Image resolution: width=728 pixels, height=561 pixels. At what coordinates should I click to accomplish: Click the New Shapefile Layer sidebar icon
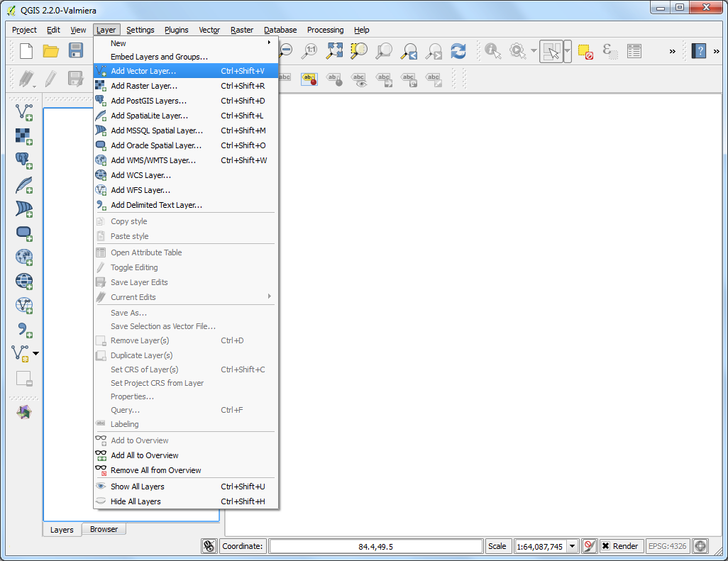[x=21, y=354]
